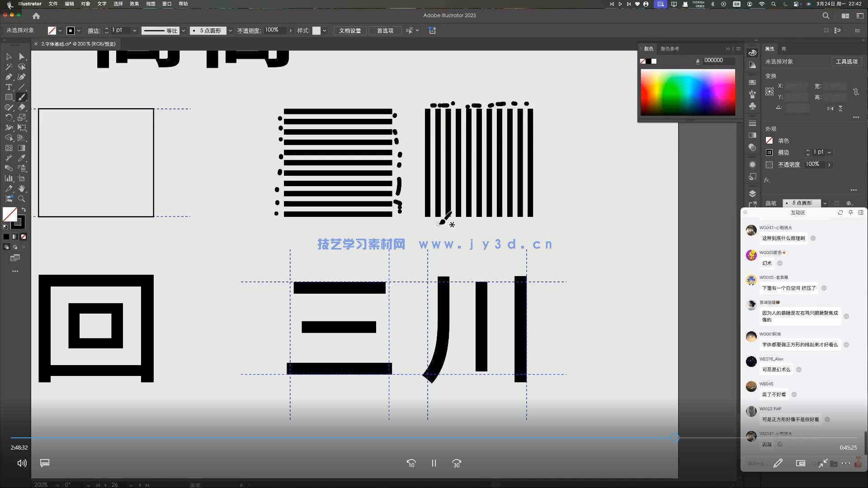
Task: Select the Rectangle tool
Action: [9, 97]
